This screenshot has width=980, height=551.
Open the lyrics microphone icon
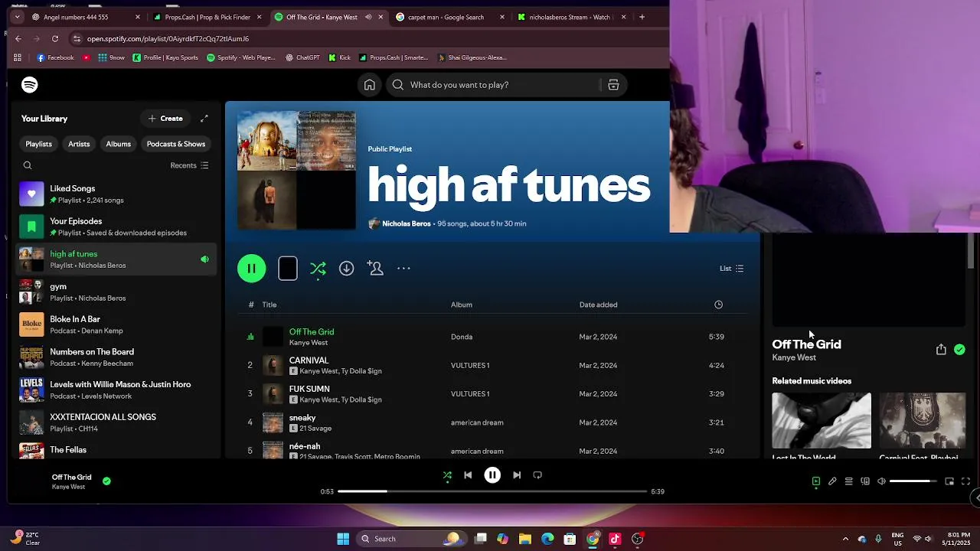(832, 481)
